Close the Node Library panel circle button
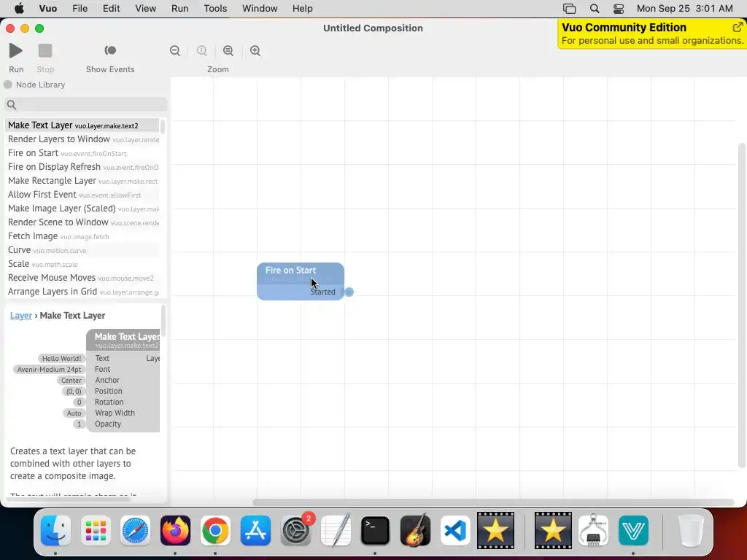The width and height of the screenshot is (747, 560). coord(7,85)
